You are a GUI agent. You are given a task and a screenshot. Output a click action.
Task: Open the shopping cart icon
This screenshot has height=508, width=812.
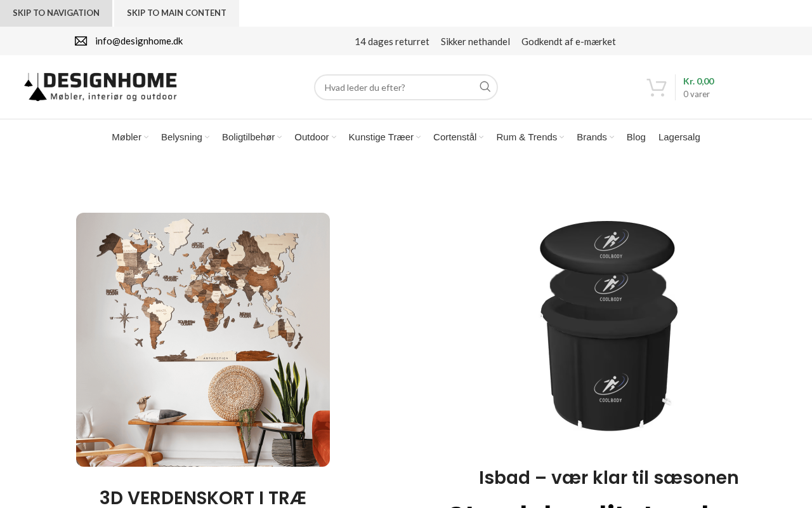[657, 88]
